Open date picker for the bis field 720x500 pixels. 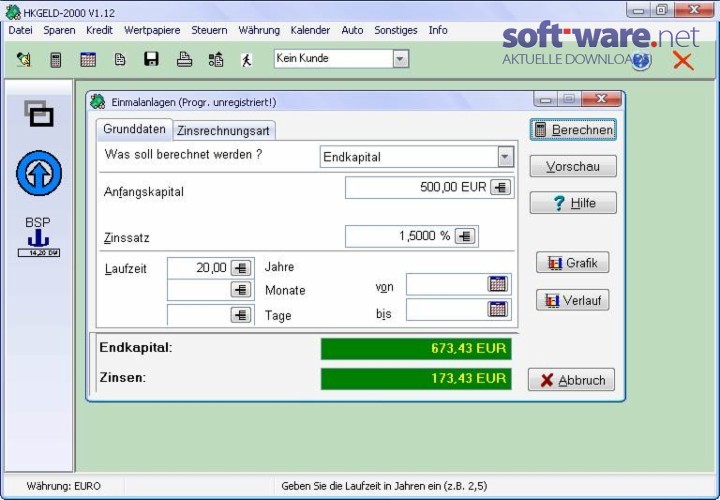(498, 309)
